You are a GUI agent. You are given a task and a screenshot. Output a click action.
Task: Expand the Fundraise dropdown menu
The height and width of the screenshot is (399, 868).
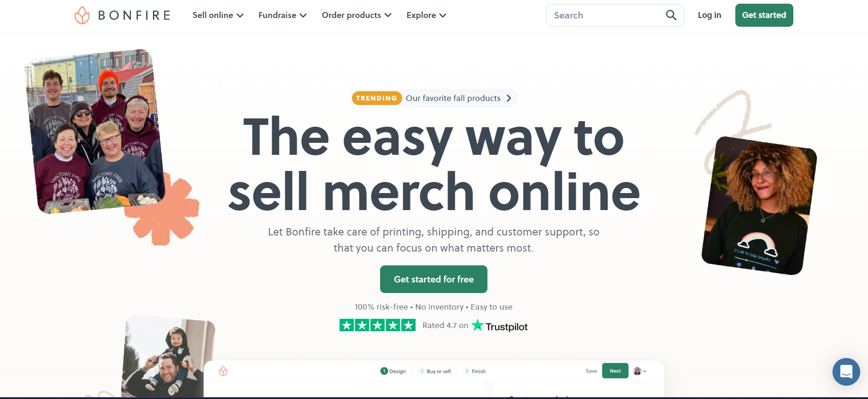(282, 15)
